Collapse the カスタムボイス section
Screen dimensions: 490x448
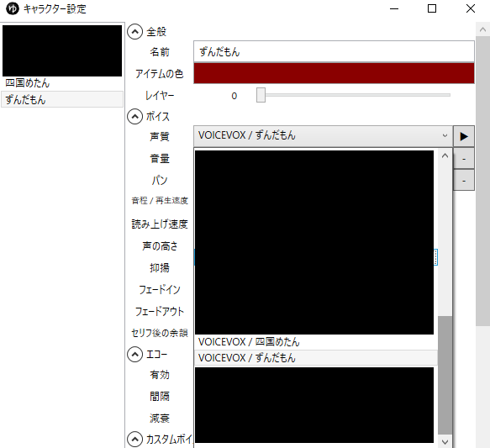134,440
